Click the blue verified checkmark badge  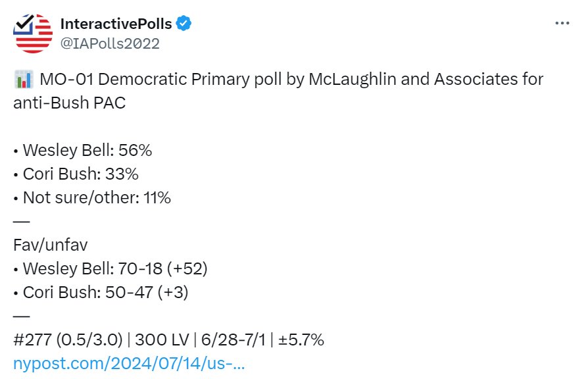coord(184,24)
